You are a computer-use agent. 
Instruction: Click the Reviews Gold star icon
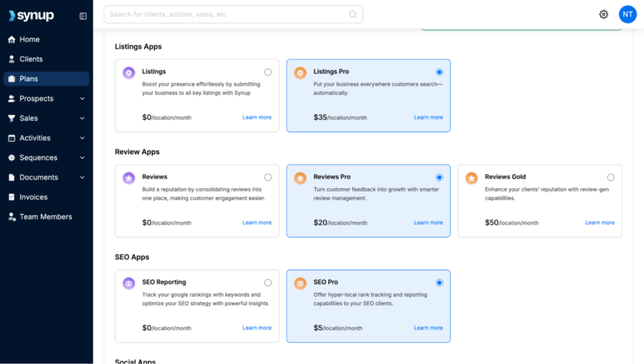pos(471,178)
